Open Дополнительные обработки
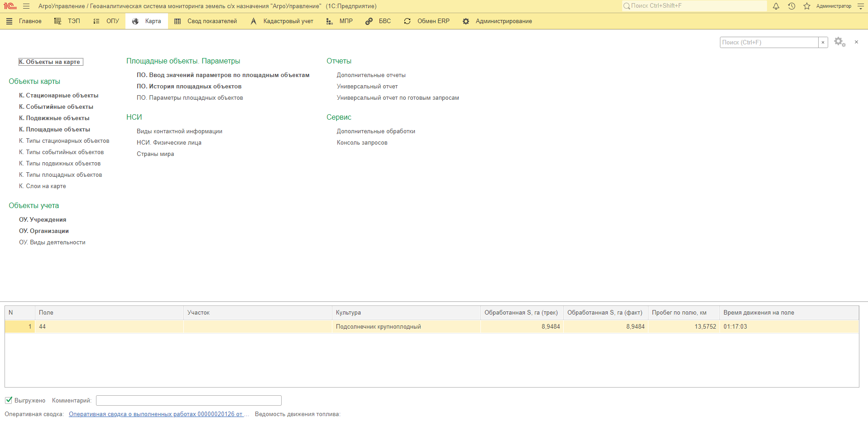 coord(376,131)
